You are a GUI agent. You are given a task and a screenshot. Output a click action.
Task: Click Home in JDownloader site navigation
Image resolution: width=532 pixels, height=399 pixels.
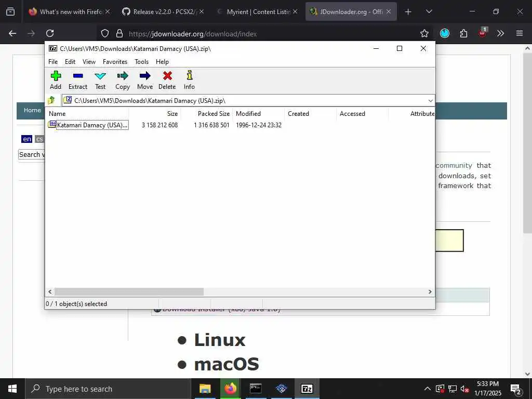(32, 110)
